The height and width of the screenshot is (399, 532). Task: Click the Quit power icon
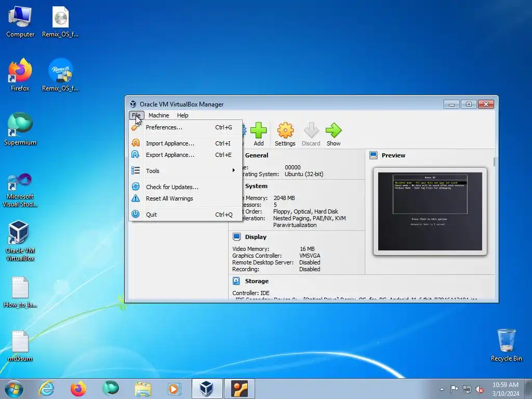pyautogui.click(x=136, y=214)
